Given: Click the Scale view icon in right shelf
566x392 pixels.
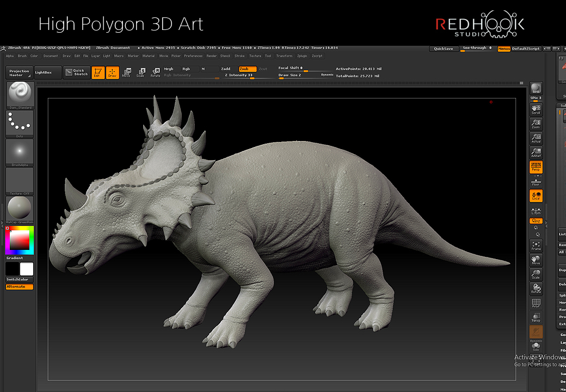Looking at the screenshot, I should tap(536, 275).
